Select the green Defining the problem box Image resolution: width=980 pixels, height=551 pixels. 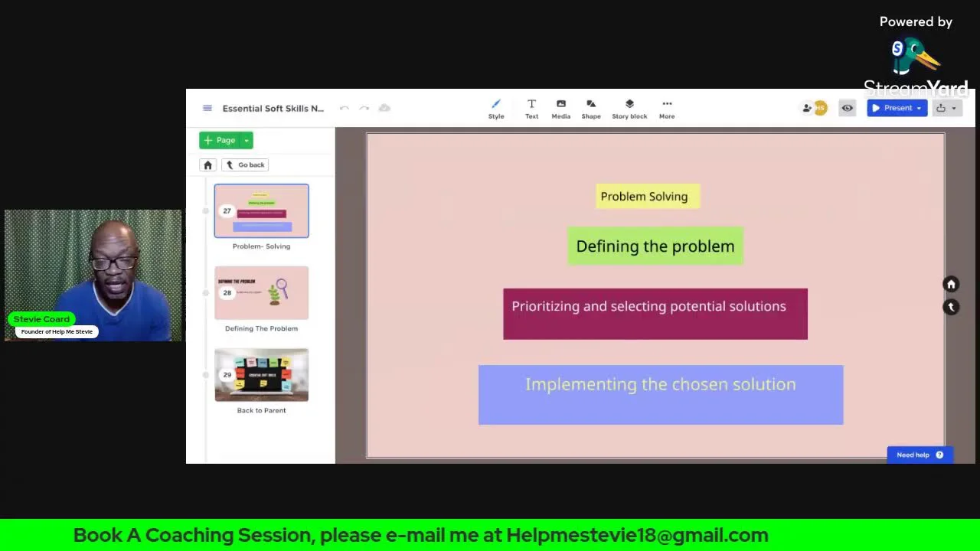(x=655, y=246)
